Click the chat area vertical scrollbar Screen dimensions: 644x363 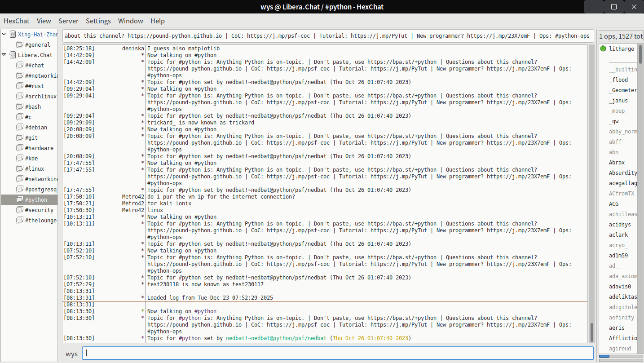click(x=591, y=332)
